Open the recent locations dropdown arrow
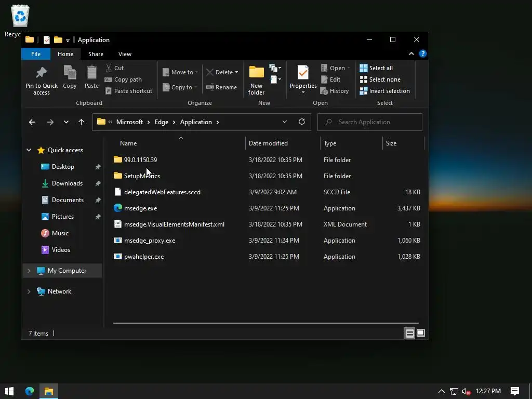532x399 pixels. 66,122
